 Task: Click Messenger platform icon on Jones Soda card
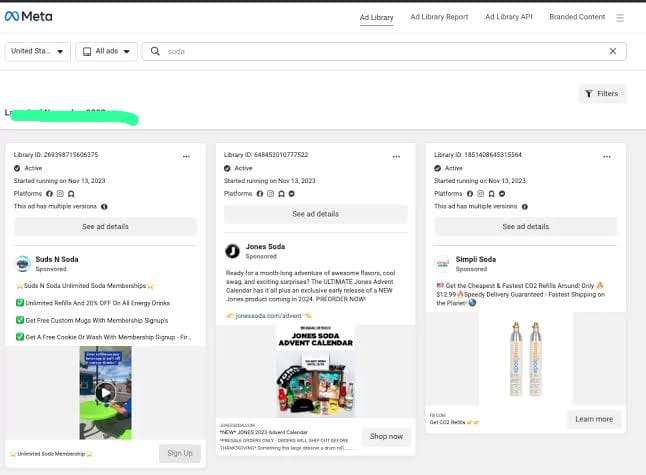(292, 194)
